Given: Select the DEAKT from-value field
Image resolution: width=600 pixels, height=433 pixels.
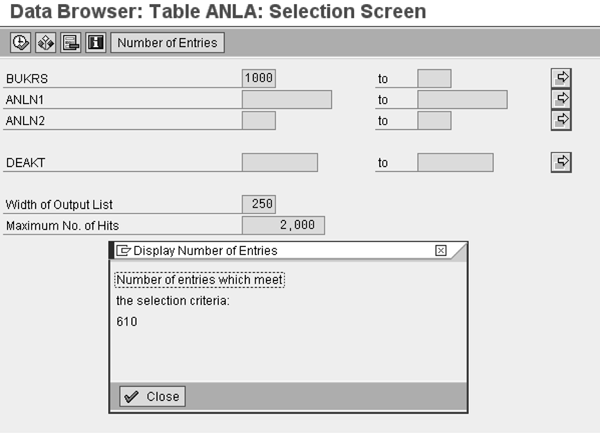Looking at the screenshot, I should click(x=279, y=162).
